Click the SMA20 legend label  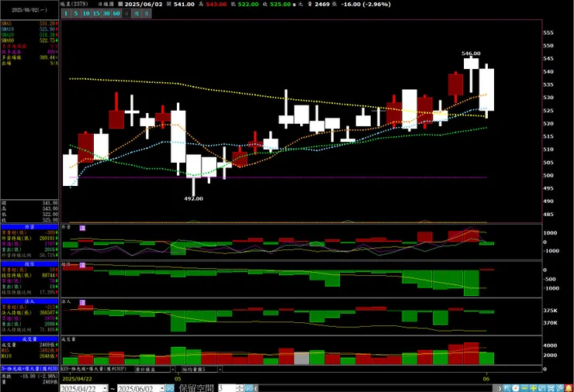coord(7,35)
